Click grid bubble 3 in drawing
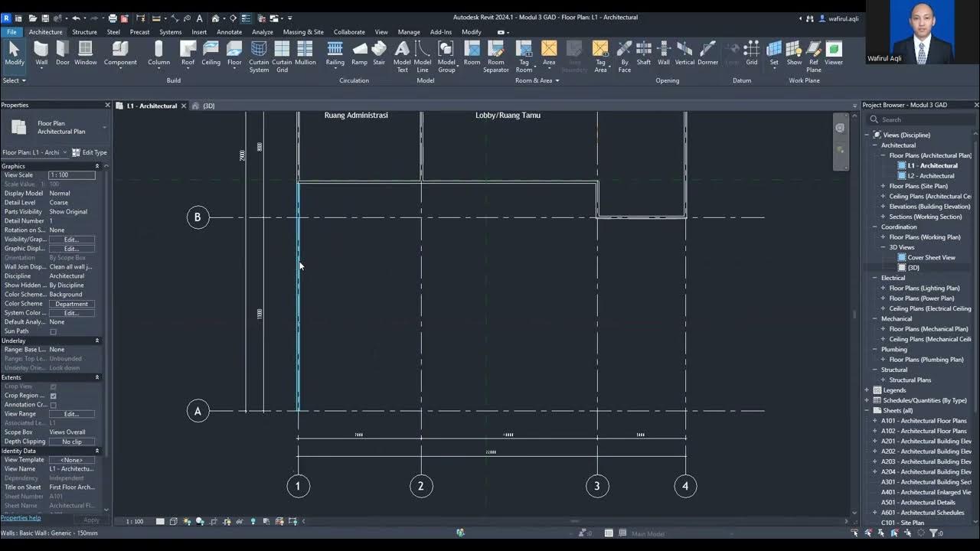 coord(597,486)
